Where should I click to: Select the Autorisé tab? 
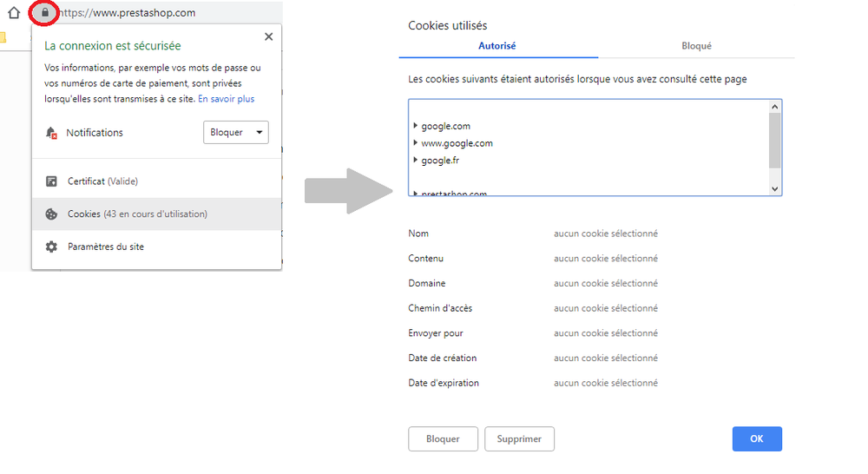(496, 46)
